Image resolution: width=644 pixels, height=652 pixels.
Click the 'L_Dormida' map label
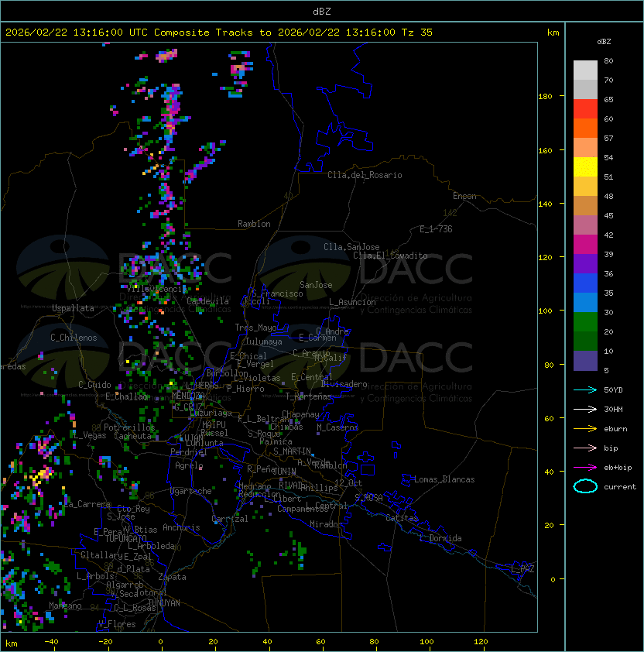tap(440, 538)
